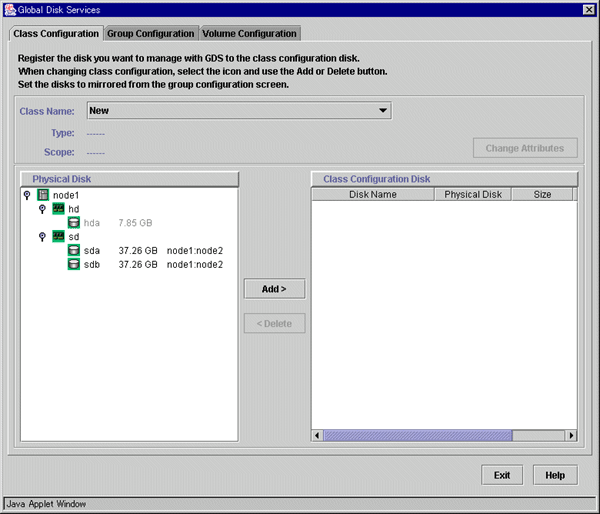Image resolution: width=600 pixels, height=514 pixels.
Task: Click the node1 server icon
Action: (x=43, y=195)
